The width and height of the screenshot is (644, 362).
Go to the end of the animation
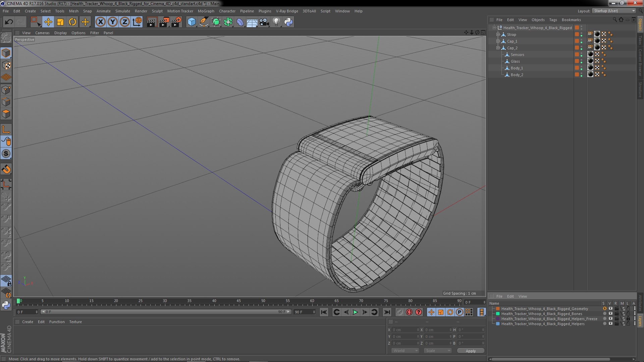(x=387, y=312)
